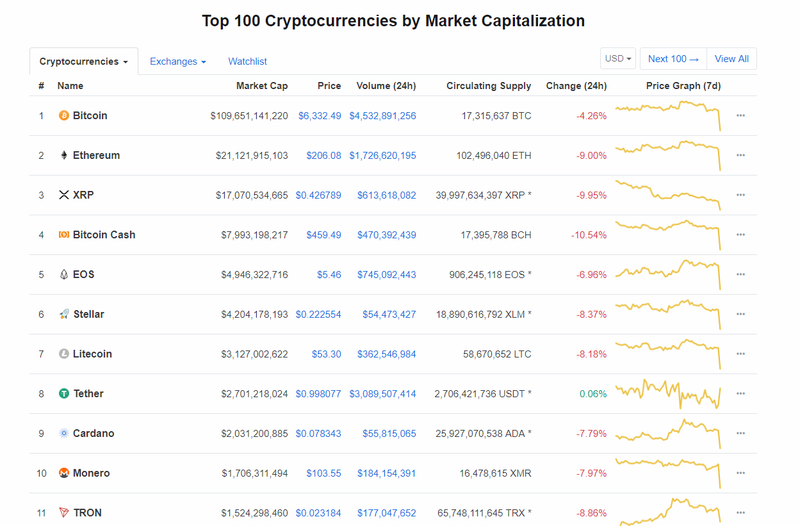800x526 pixels.
Task: Click Bitcoin price $6,332.49
Action: (320, 116)
